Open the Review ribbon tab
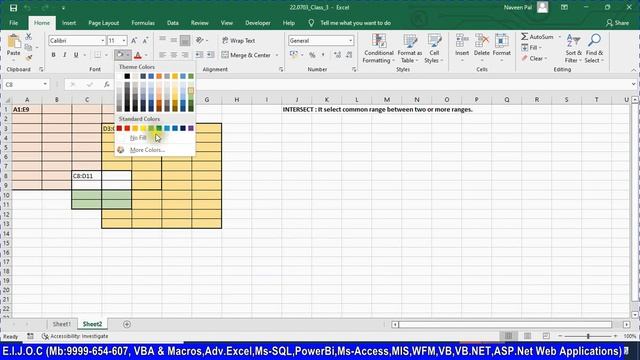The image size is (640, 360). 200,23
